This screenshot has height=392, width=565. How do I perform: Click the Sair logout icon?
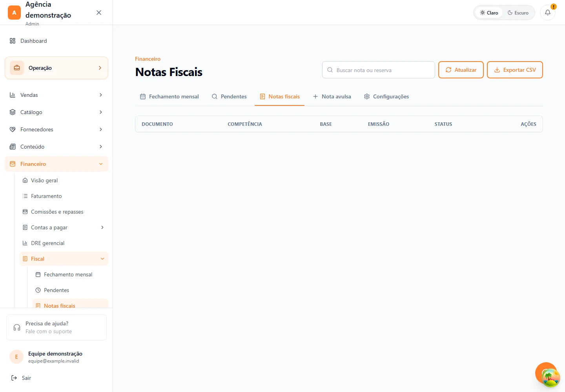14,378
